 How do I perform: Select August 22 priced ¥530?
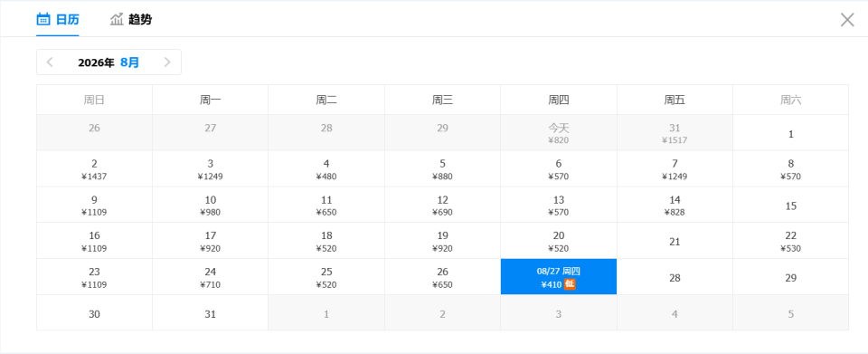790,241
